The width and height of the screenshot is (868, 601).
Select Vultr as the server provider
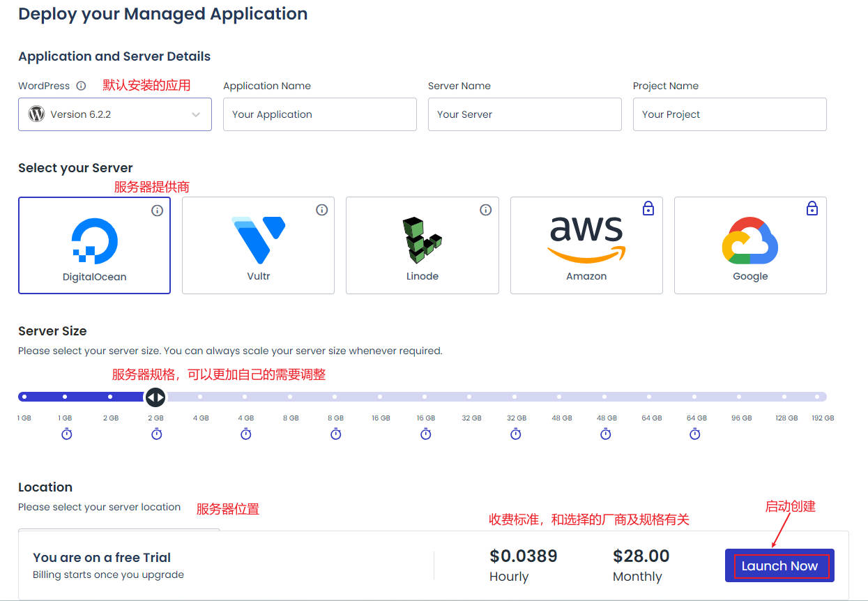[258, 245]
